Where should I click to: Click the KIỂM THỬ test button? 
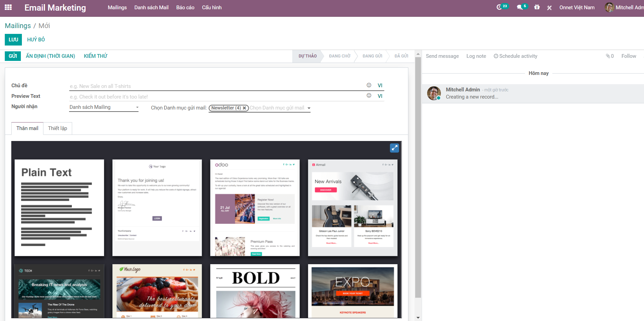click(95, 56)
